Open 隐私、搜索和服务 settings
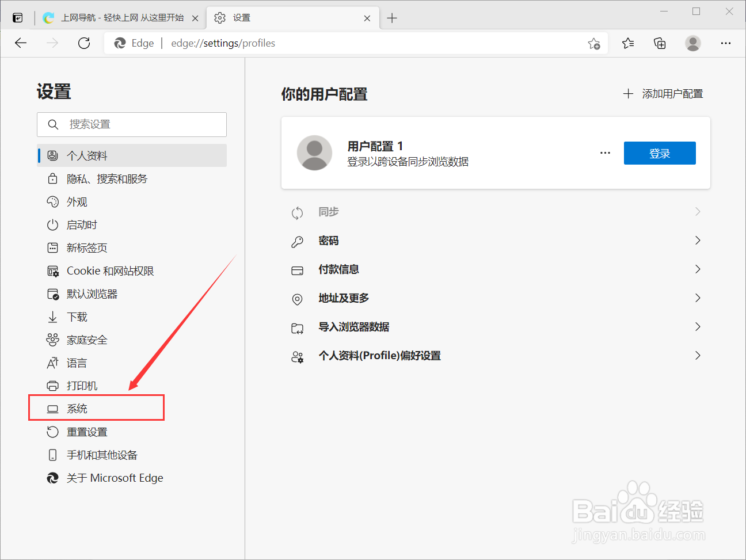This screenshot has width=746, height=560. point(132,178)
